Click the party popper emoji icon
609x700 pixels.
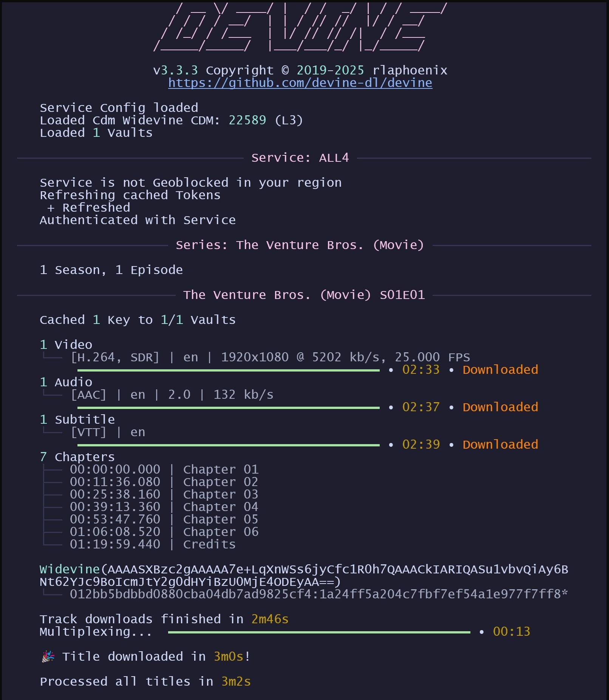coord(48,657)
